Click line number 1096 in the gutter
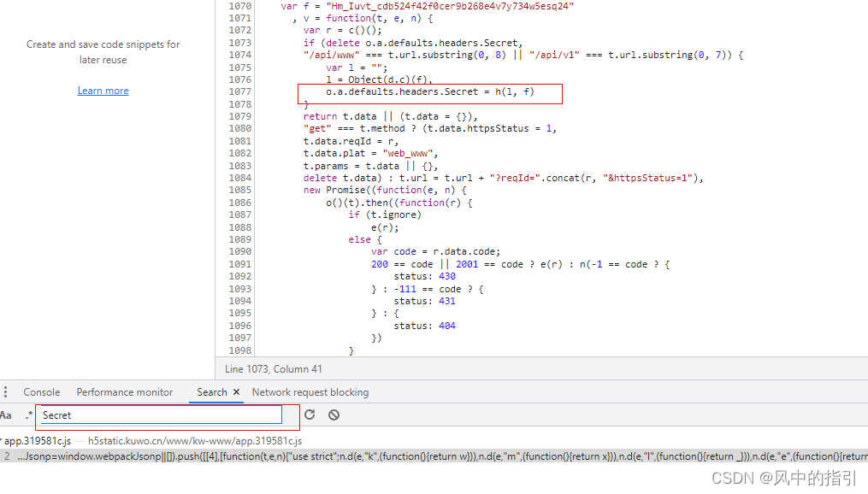The image size is (868, 494). (239, 326)
